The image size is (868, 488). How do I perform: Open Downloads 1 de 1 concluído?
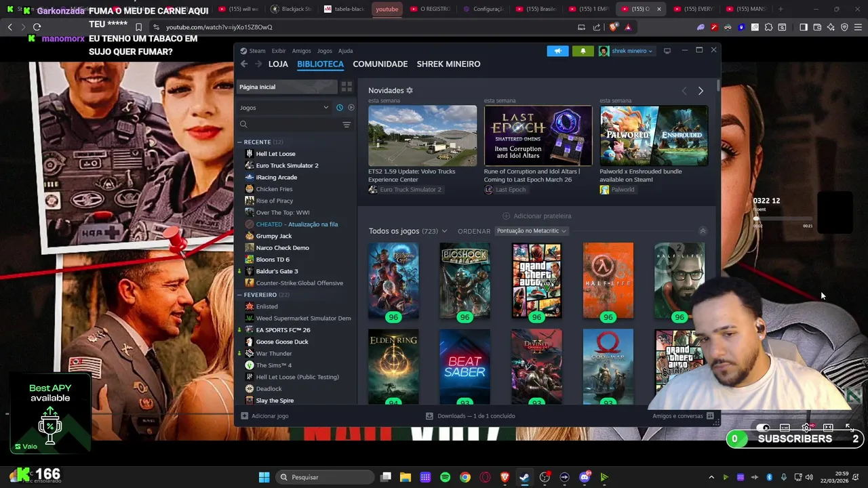[x=471, y=416]
